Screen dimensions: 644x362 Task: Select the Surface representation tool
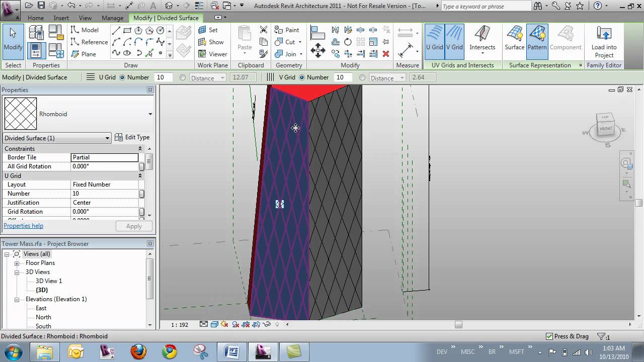coord(514,40)
